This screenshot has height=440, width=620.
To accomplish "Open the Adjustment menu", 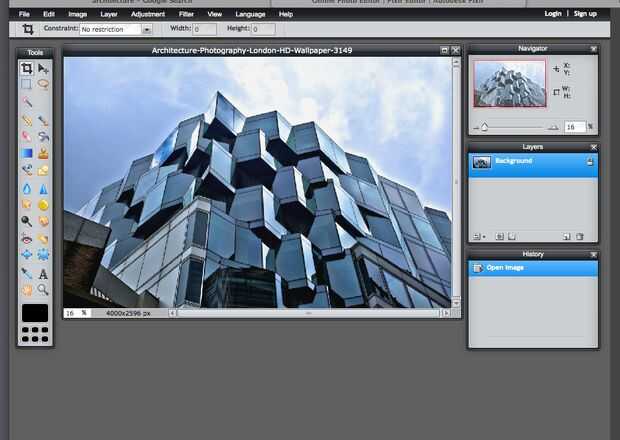I will (148, 14).
